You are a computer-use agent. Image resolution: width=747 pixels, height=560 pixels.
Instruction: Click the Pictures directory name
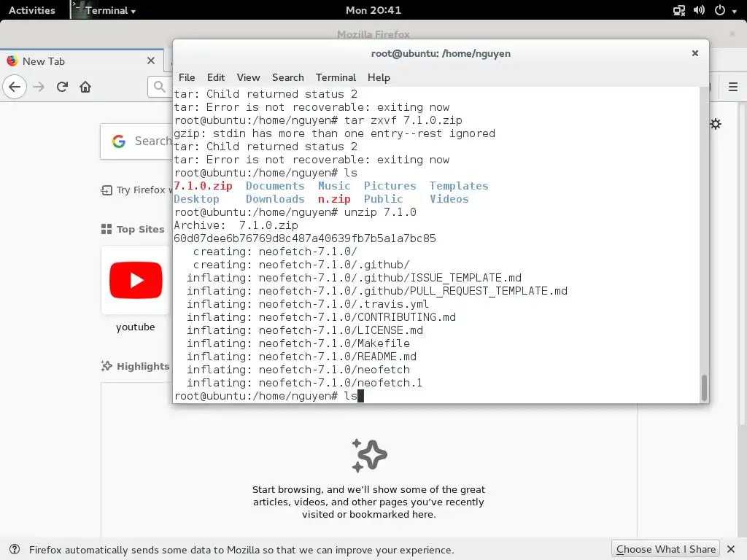pyautogui.click(x=390, y=186)
